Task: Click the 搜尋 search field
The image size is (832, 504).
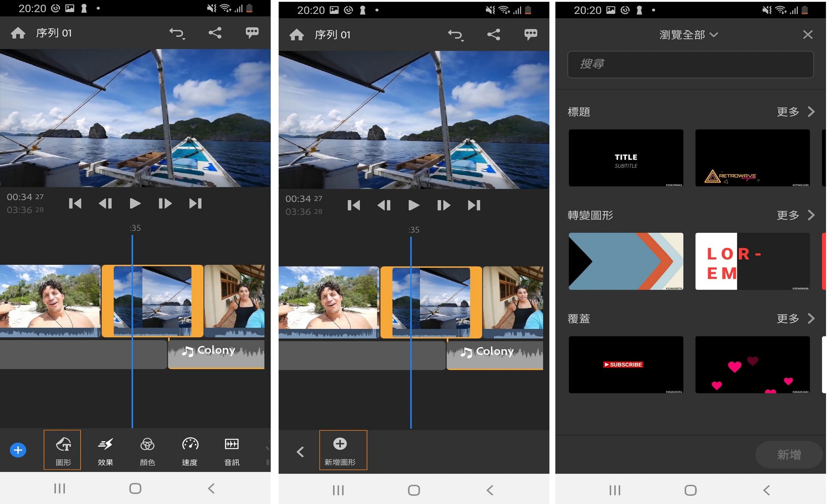Action: click(690, 64)
